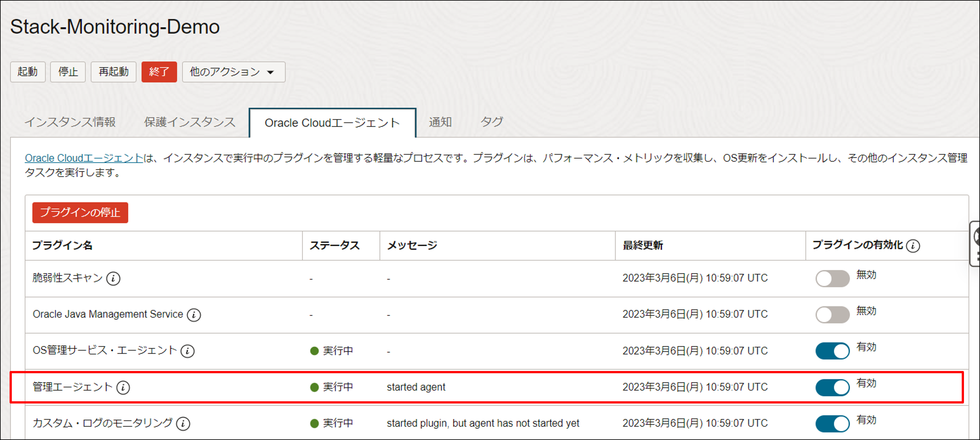Screen dimensions: 980x440
Task: Follow the Oracle Cloudエージェント link
Action: 84,158
